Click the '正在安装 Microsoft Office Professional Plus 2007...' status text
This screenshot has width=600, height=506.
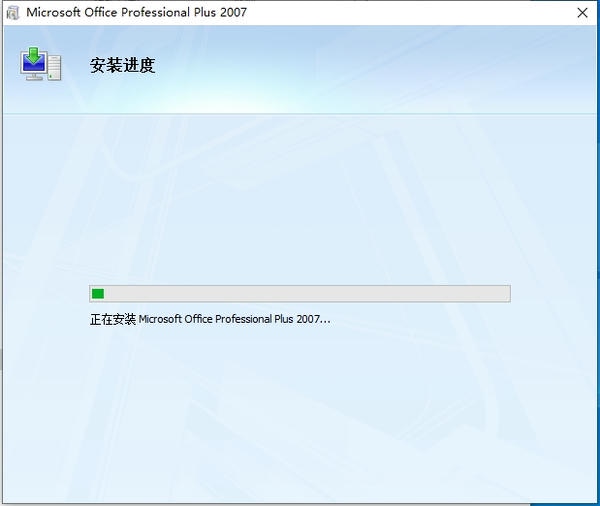tap(210, 319)
